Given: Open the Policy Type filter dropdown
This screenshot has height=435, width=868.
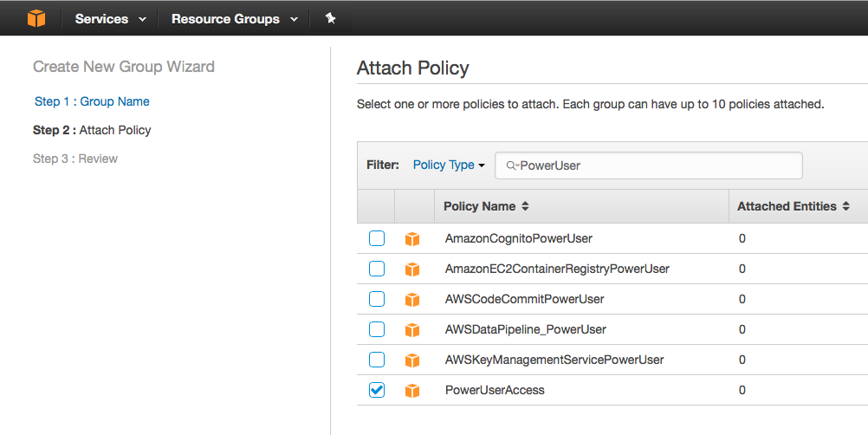Looking at the screenshot, I should 449,165.
